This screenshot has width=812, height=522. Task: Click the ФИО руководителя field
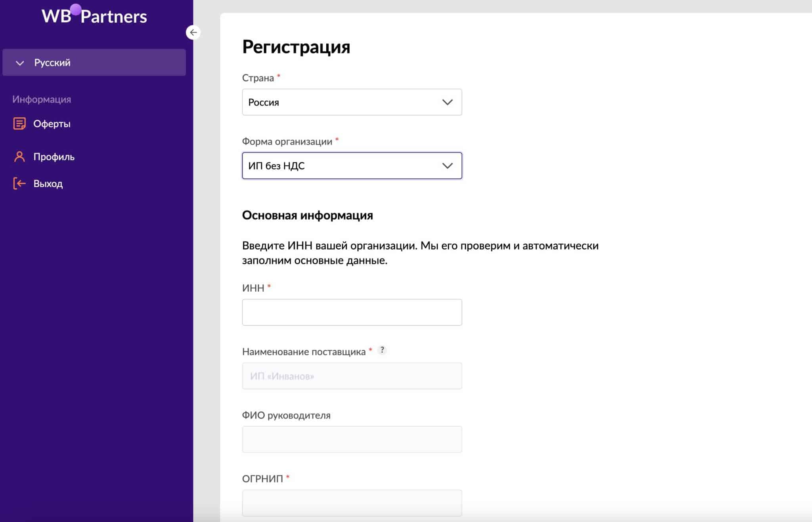tap(352, 439)
